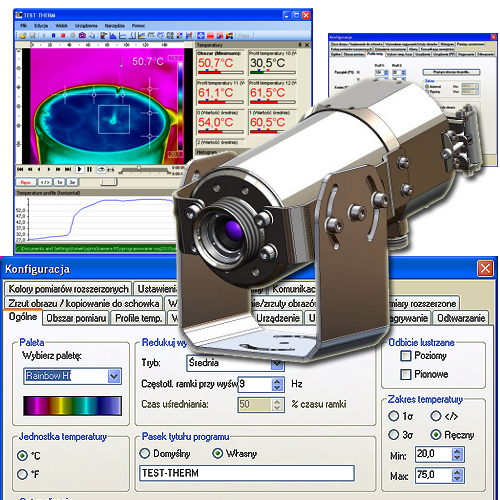Viewport: 500px width, 500px height.
Task: Expand the Tryb Średnia dropdown
Action: tap(277, 364)
